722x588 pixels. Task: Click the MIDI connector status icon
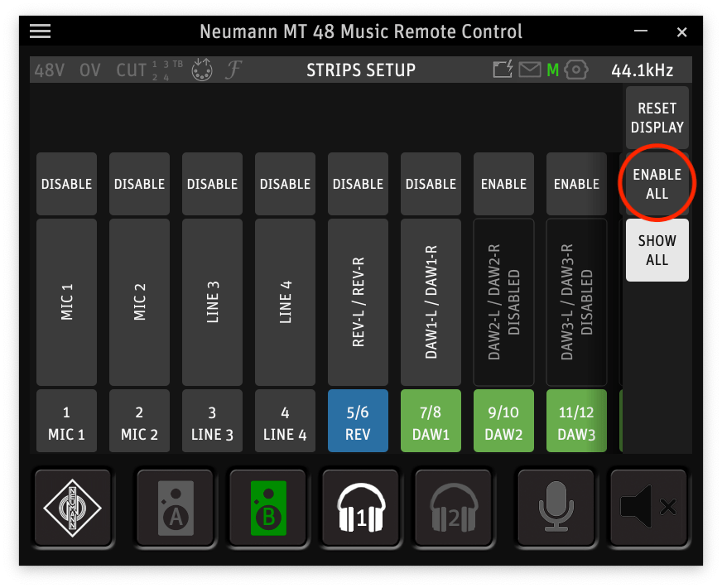click(x=201, y=70)
